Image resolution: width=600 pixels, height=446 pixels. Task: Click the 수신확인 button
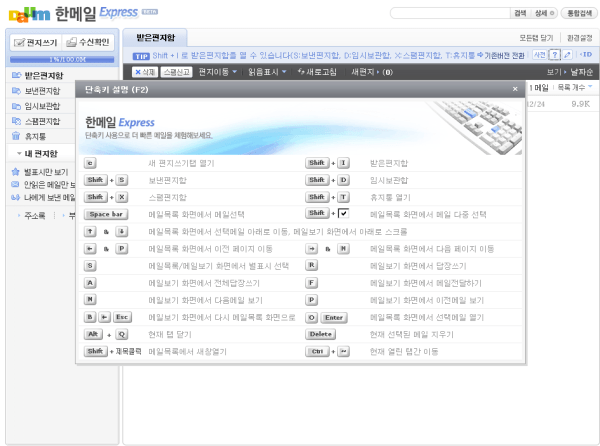(88, 42)
